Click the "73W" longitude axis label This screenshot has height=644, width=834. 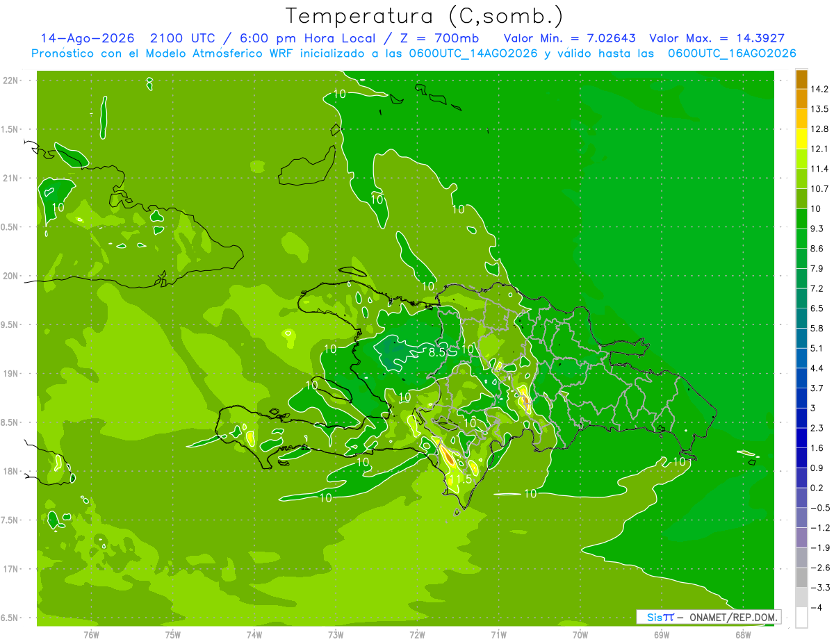coord(336,635)
